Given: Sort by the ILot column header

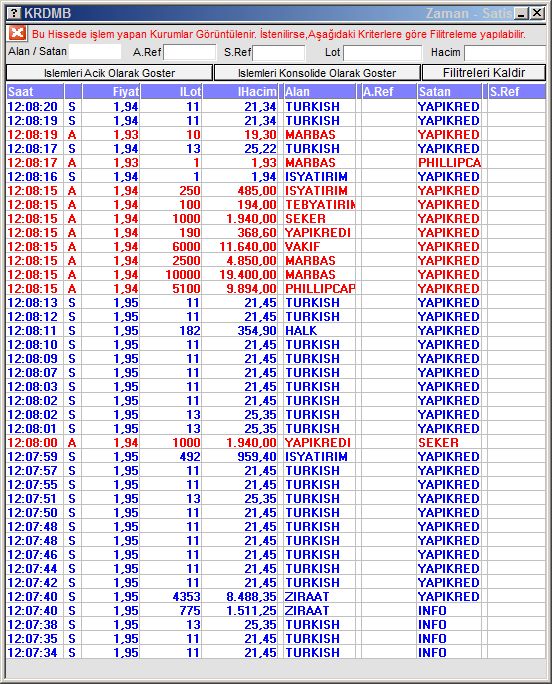Looking at the screenshot, I should tap(171, 92).
